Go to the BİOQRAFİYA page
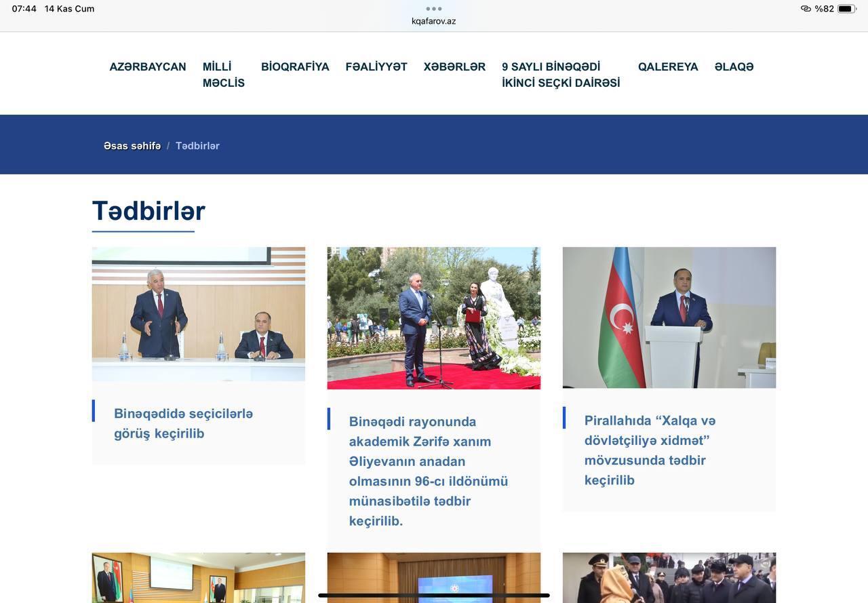The image size is (868, 603). coord(295,66)
